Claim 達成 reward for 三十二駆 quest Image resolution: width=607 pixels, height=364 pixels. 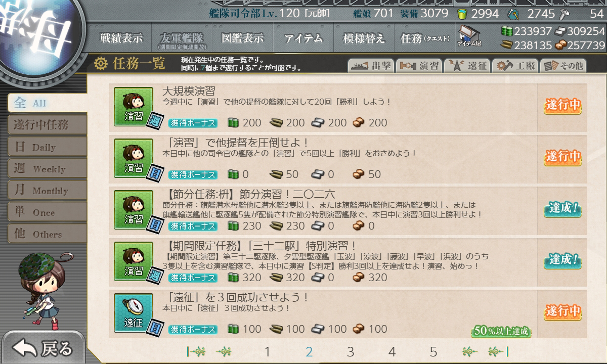click(x=562, y=260)
